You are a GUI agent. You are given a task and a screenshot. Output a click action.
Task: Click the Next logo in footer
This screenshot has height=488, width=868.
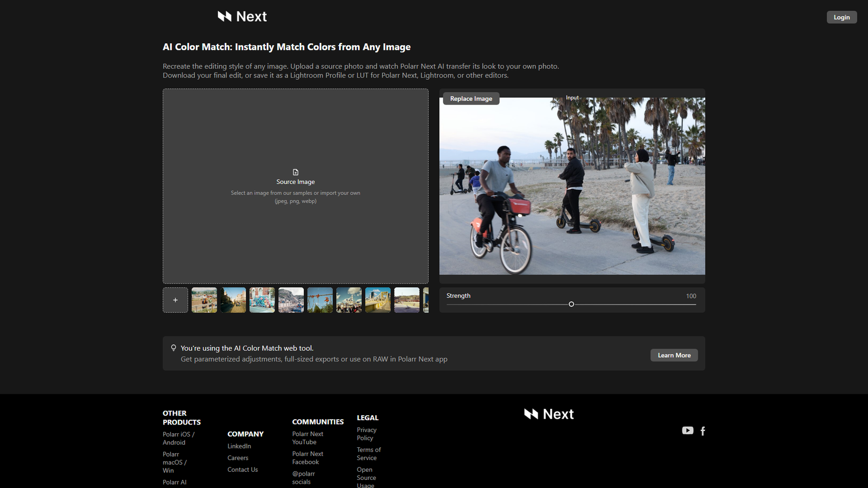pos(548,414)
